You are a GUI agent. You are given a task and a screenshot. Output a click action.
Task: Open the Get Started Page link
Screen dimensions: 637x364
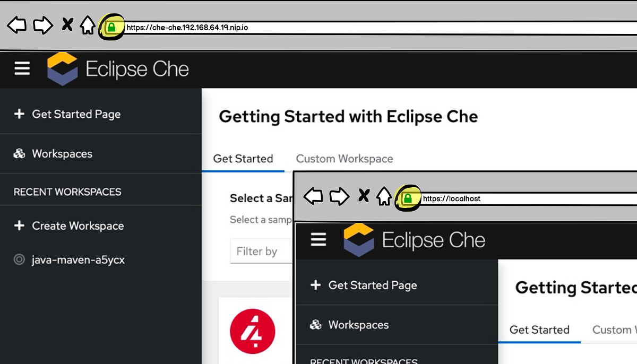(x=76, y=114)
